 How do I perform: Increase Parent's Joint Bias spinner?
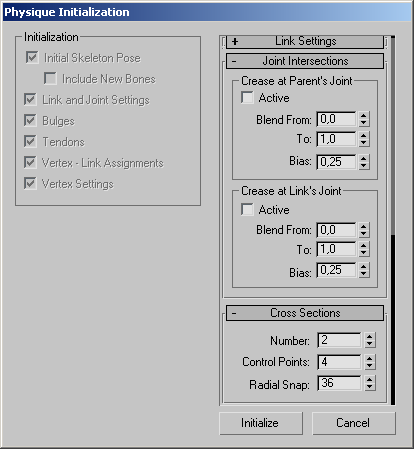pos(364,158)
